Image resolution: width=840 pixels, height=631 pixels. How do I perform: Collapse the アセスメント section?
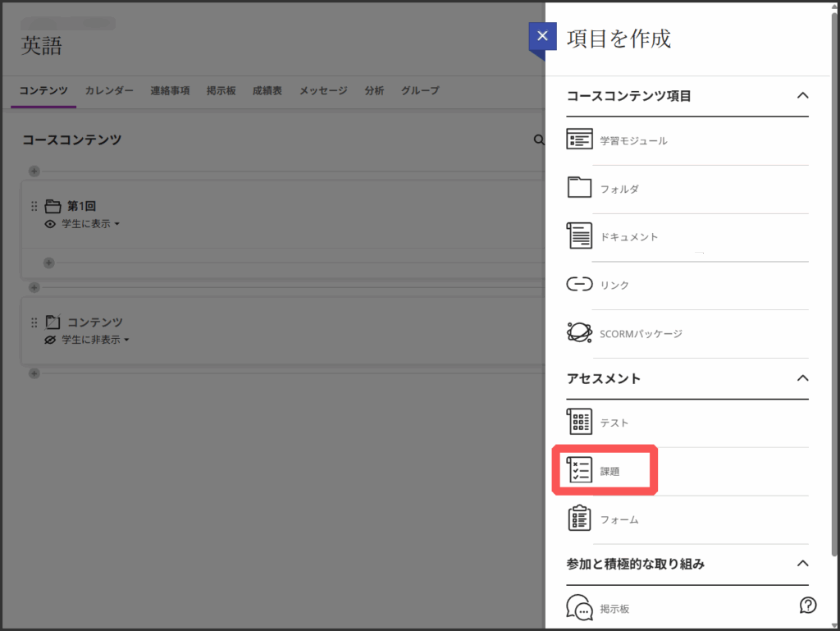(x=803, y=378)
